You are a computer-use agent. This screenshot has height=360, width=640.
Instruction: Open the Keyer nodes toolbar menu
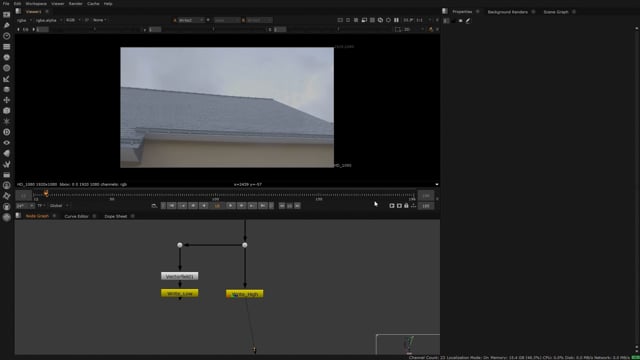pos(7,79)
